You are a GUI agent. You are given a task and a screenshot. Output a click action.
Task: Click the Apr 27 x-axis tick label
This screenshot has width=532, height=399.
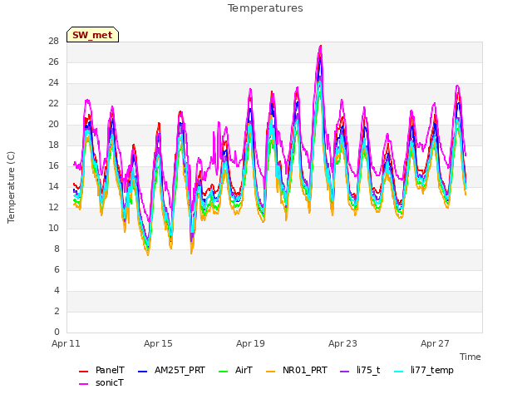coord(435,343)
